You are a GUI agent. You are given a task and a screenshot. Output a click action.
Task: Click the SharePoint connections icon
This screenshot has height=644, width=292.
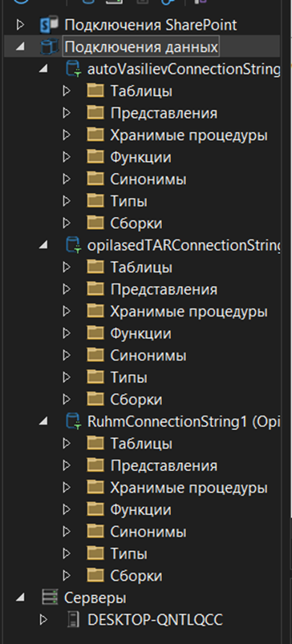click(x=50, y=26)
